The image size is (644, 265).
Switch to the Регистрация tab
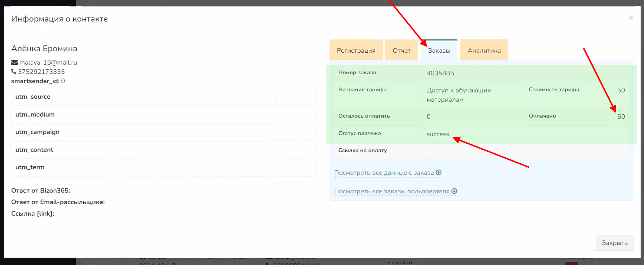point(356,50)
